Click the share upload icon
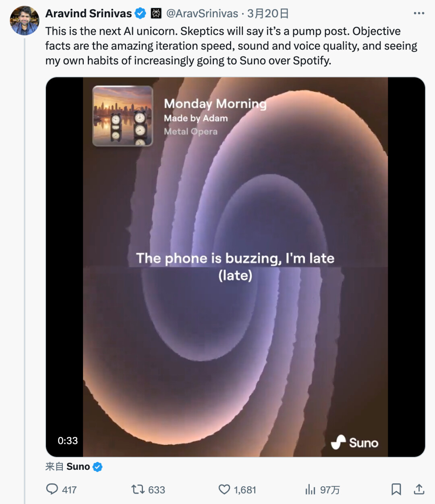 pyautogui.click(x=419, y=489)
